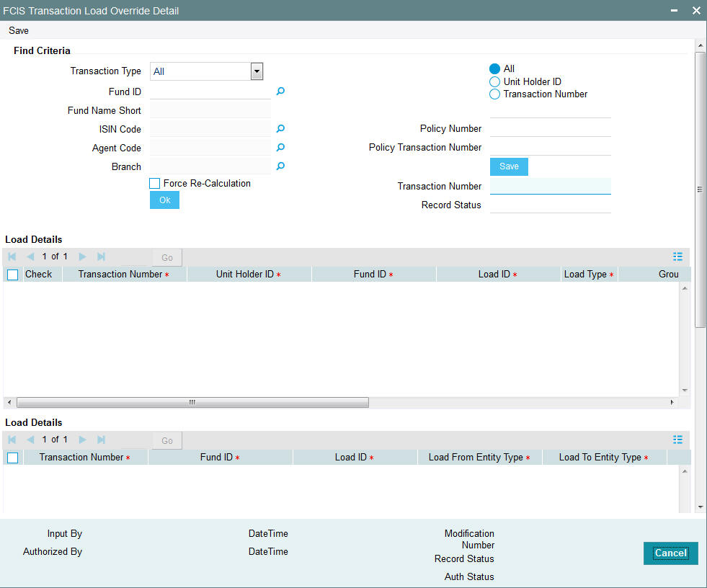Click the Ok button
This screenshot has height=588, width=707.
click(x=164, y=200)
